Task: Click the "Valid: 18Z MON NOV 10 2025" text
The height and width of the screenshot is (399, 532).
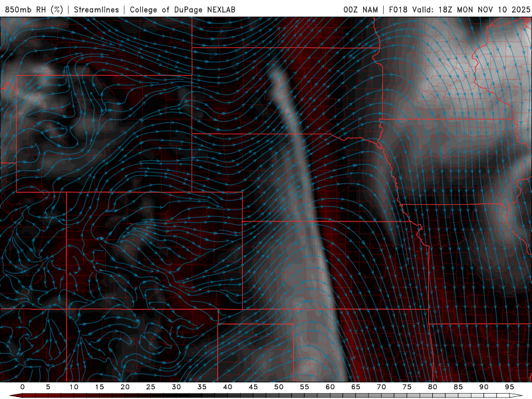Action: tap(471, 9)
